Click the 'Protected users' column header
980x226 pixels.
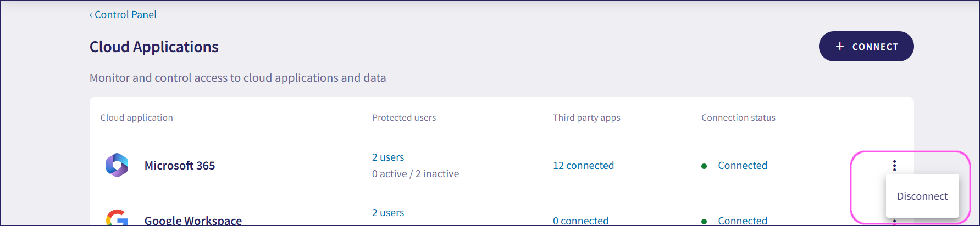[403, 118]
